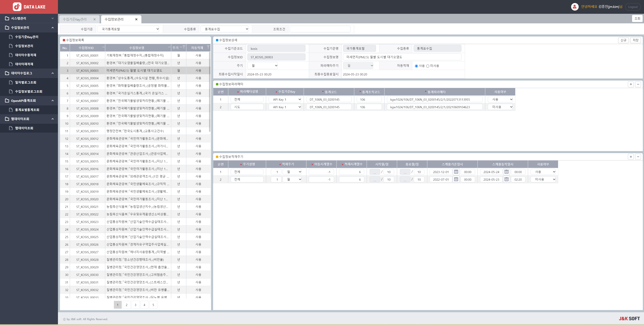Screen dimensions: 644x325
Task: Select 미사용 radio for 자동적재
Action: tap(428, 66)
